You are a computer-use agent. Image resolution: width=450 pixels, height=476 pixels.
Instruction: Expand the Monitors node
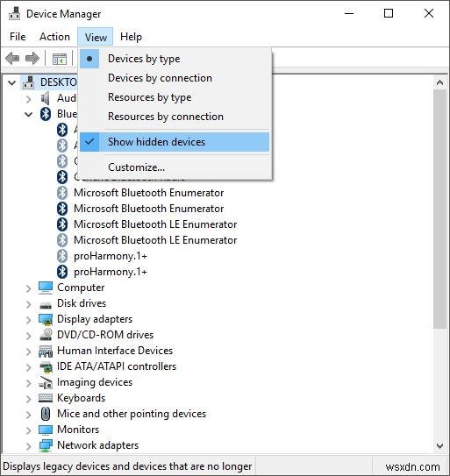[29, 430]
